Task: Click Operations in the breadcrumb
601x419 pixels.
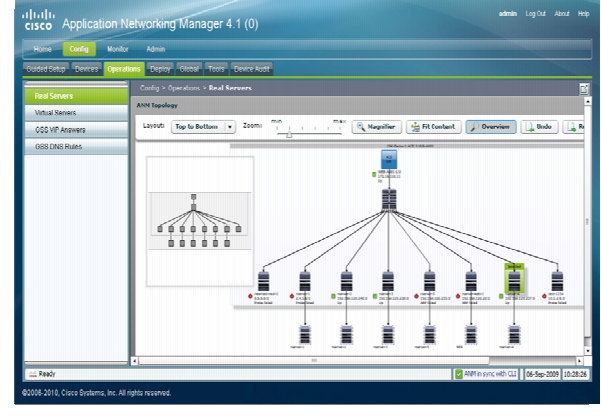Action: pos(184,88)
